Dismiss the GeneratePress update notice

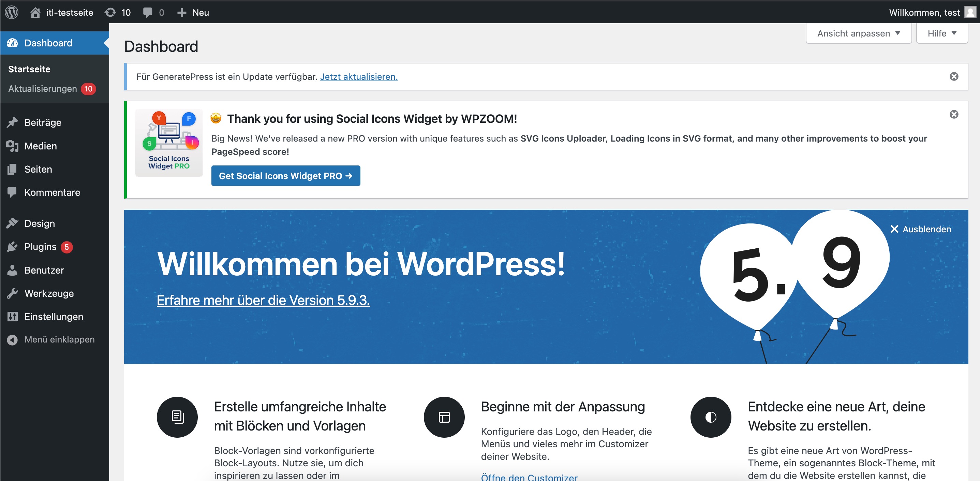tap(954, 76)
